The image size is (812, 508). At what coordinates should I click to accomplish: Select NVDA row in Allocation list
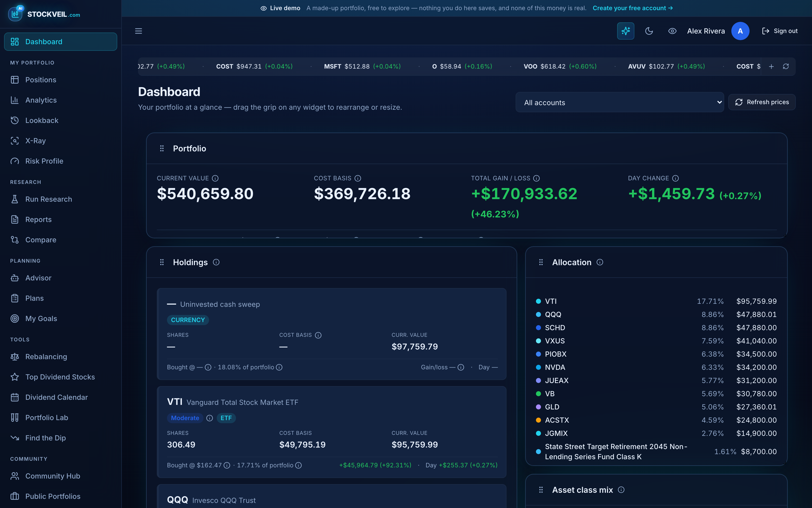point(656,367)
